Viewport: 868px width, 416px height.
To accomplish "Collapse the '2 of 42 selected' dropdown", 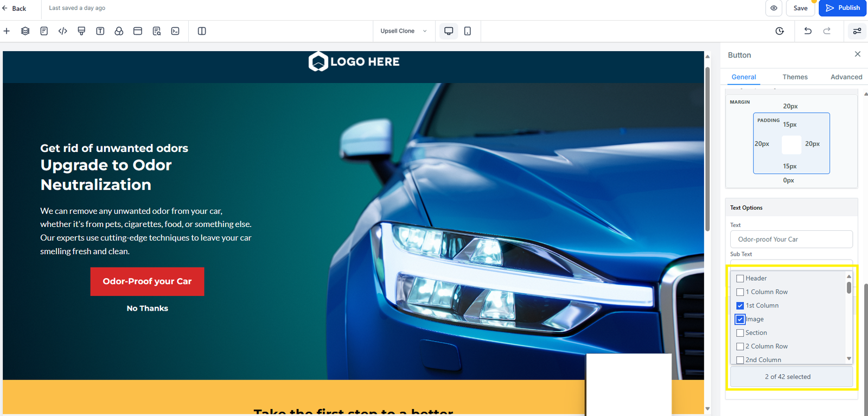I will pyautogui.click(x=791, y=377).
